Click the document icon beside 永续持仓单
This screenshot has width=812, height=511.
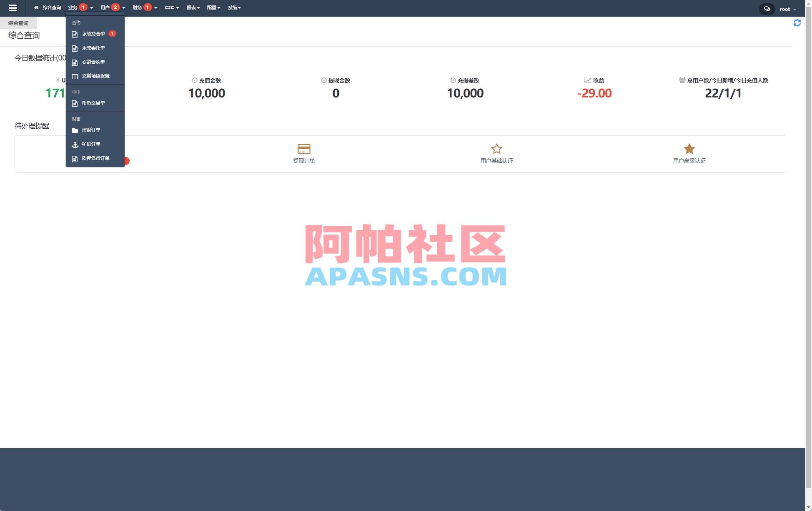pyautogui.click(x=75, y=34)
